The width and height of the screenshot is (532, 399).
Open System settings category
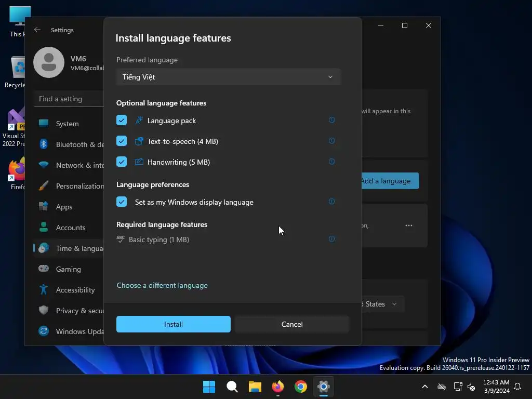pyautogui.click(x=70, y=124)
